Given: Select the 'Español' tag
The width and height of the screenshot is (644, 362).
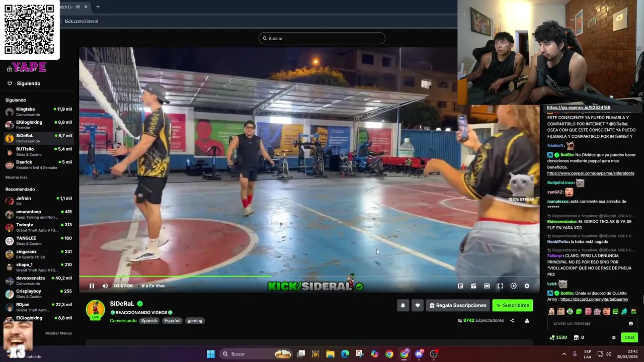Looking at the screenshot, I should pyautogui.click(x=172, y=321).
